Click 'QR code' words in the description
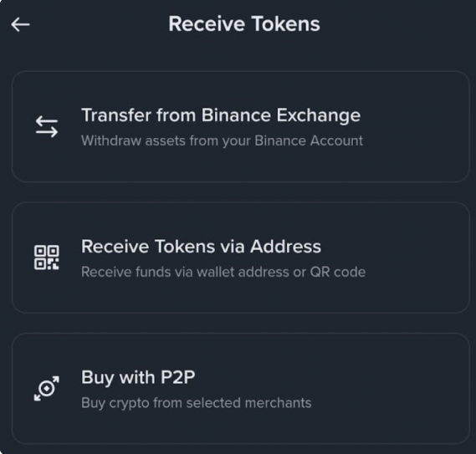The width and height of the screenshot is (476, 454). [338, 272]
